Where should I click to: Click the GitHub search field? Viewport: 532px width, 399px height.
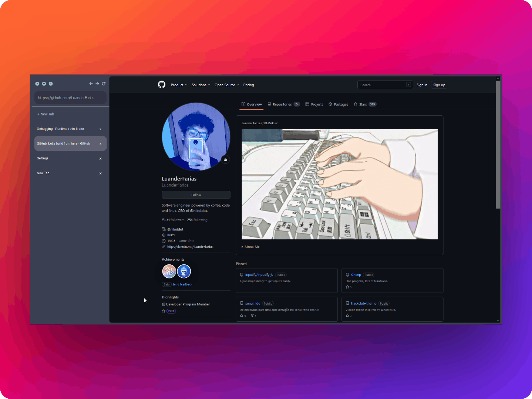pyautogui.click(x=385, y=85)
